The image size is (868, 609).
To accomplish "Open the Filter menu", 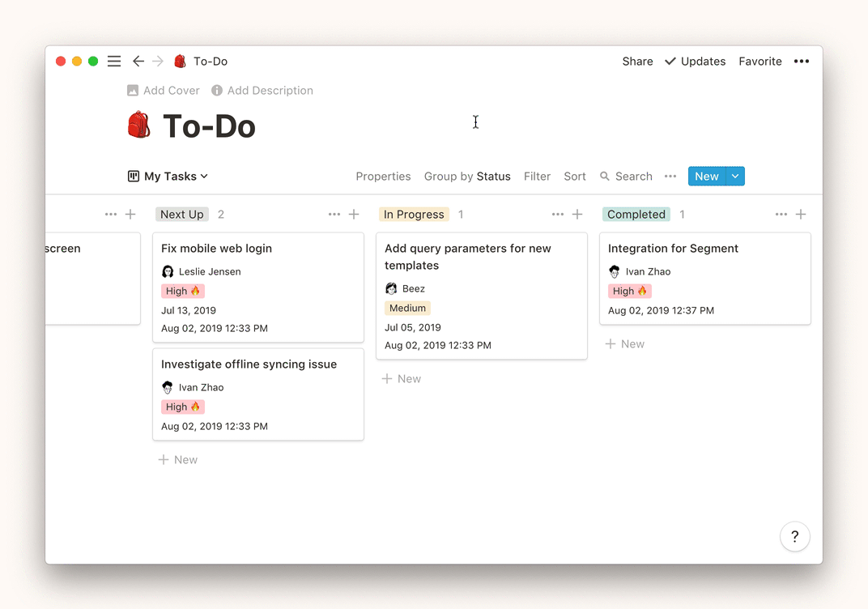I will (x=537, y=177).
